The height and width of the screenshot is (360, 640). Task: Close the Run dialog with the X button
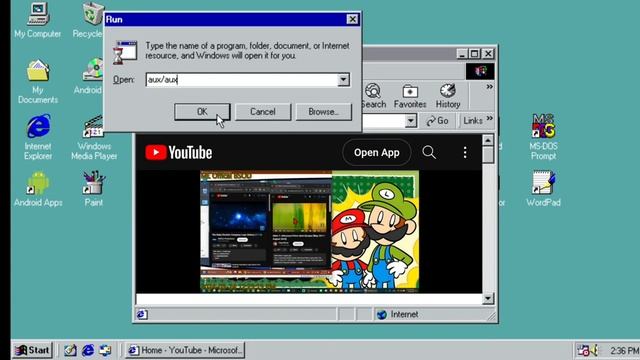pyautogui.click(x=352, y=19)
